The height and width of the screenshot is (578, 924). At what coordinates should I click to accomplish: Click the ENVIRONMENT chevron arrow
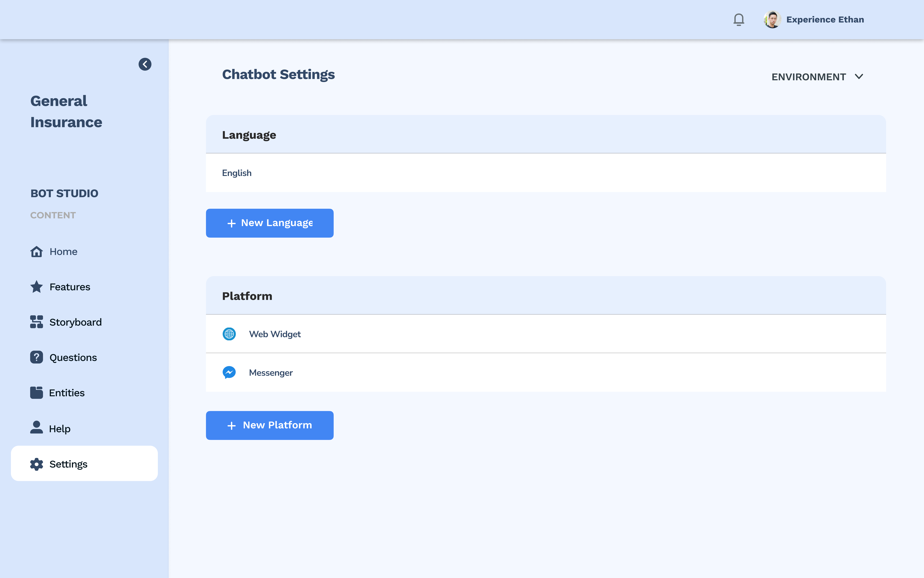pyautogui.click(x=859, y=76)
